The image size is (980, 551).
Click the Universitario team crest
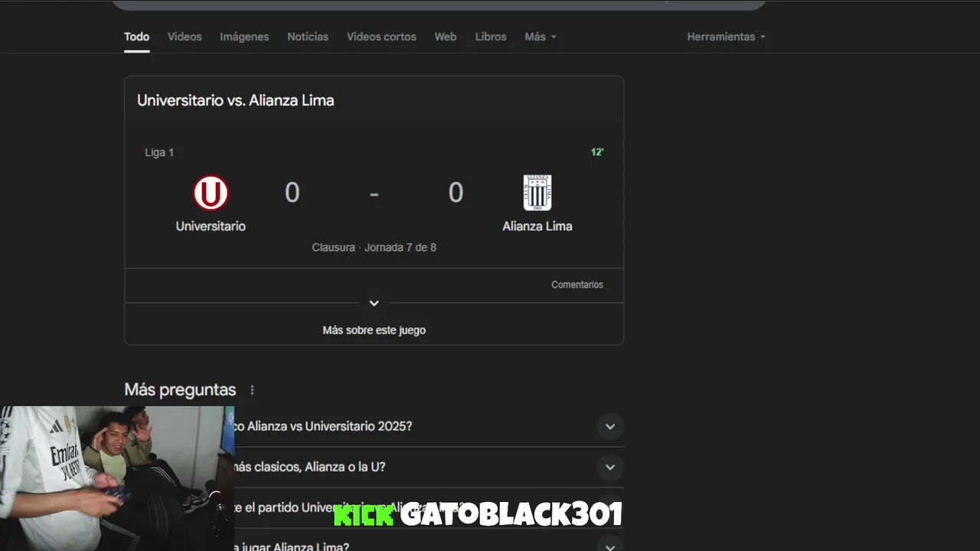pos(211,193)
